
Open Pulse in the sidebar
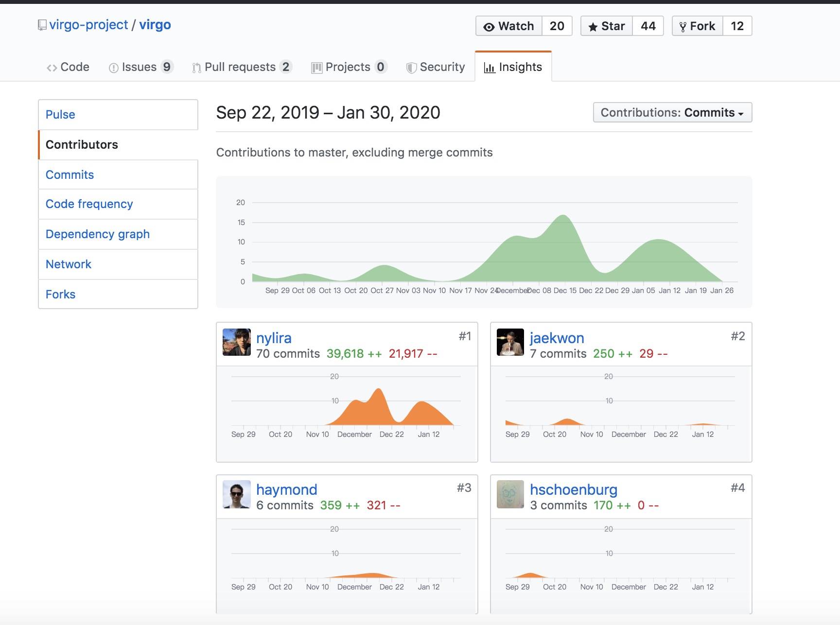pos(118,115)
